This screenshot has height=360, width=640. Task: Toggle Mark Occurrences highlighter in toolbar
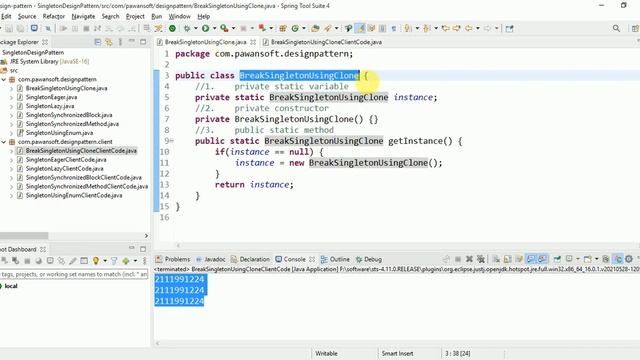pyautogui.click(x=360, y=28)
